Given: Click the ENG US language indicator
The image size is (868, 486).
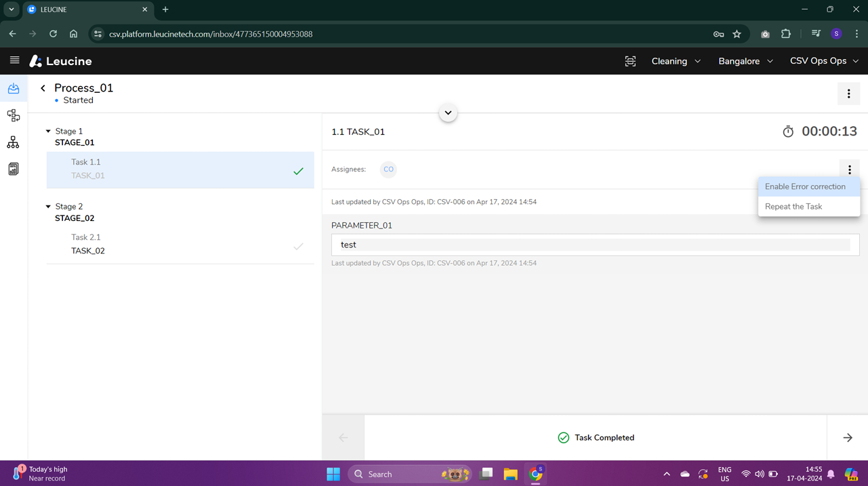Looking at the screenshot, I should [x=724, y=474].
